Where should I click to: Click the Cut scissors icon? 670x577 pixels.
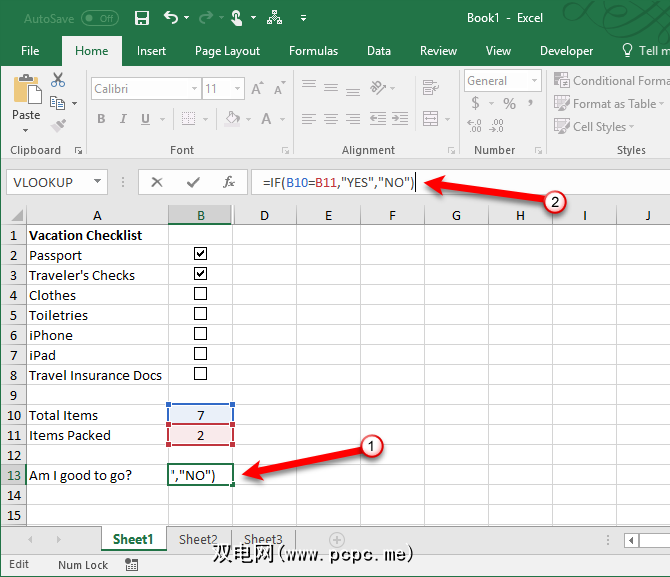[58, 81]
